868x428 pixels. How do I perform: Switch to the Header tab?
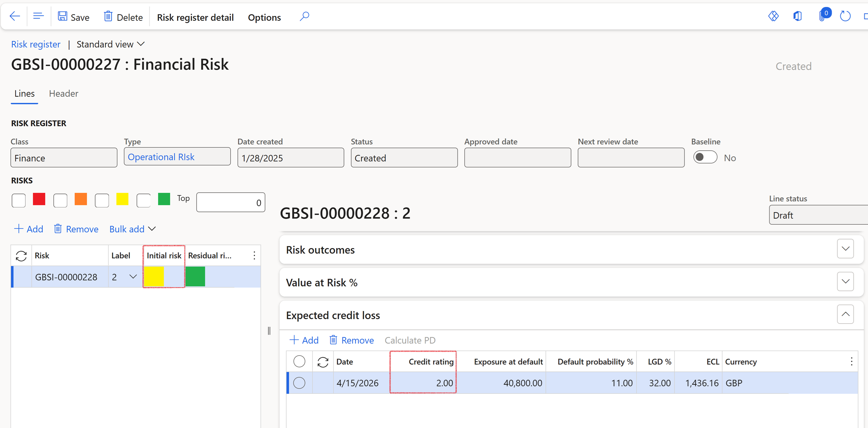point(63,93)
